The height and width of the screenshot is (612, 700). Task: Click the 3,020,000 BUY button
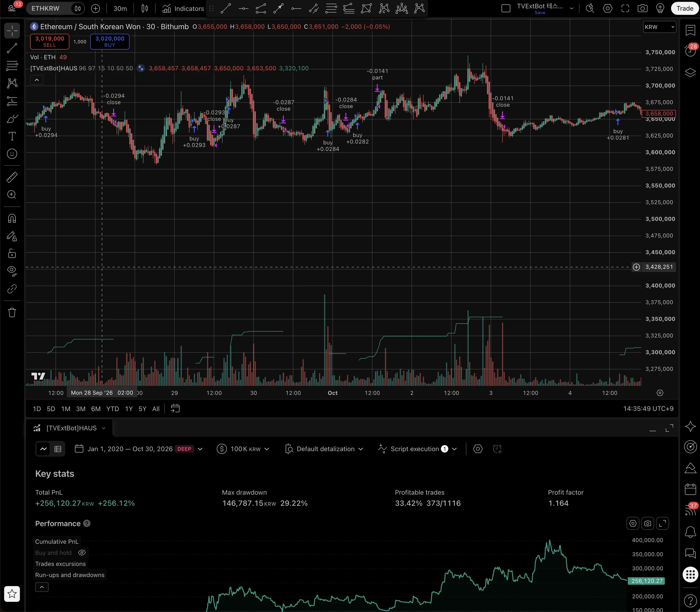coord(110,41)
